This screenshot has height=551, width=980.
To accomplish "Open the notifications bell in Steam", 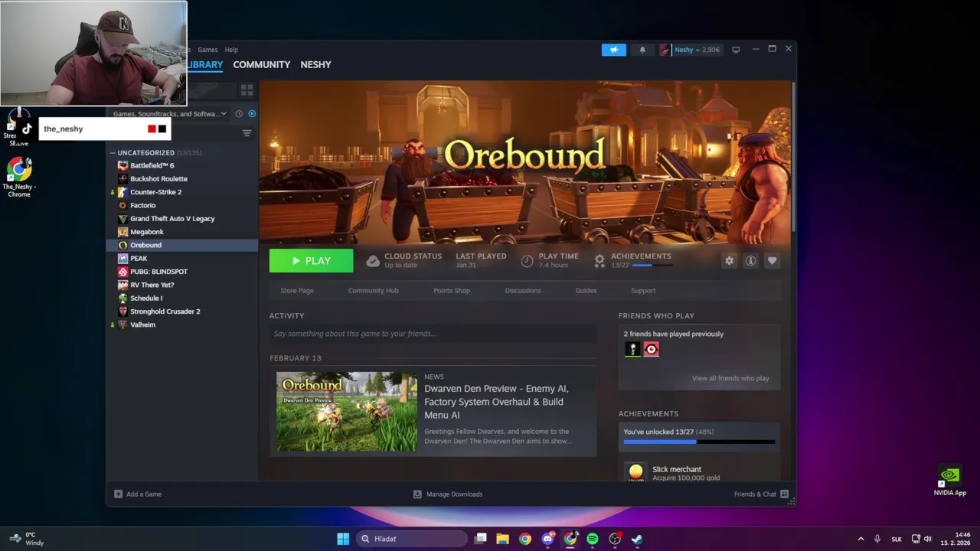I will pyautogui.click(x=642, y=50).
